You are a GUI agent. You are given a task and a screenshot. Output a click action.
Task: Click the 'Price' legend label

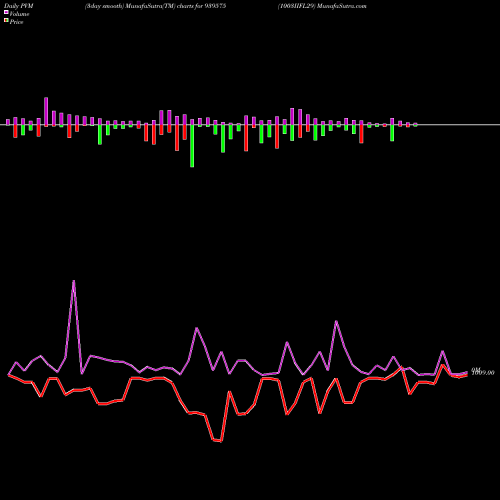tap(16, 22)
